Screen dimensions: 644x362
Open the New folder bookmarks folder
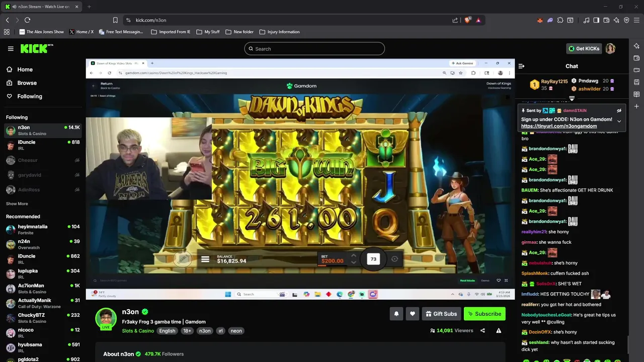(x=239, y=32)
